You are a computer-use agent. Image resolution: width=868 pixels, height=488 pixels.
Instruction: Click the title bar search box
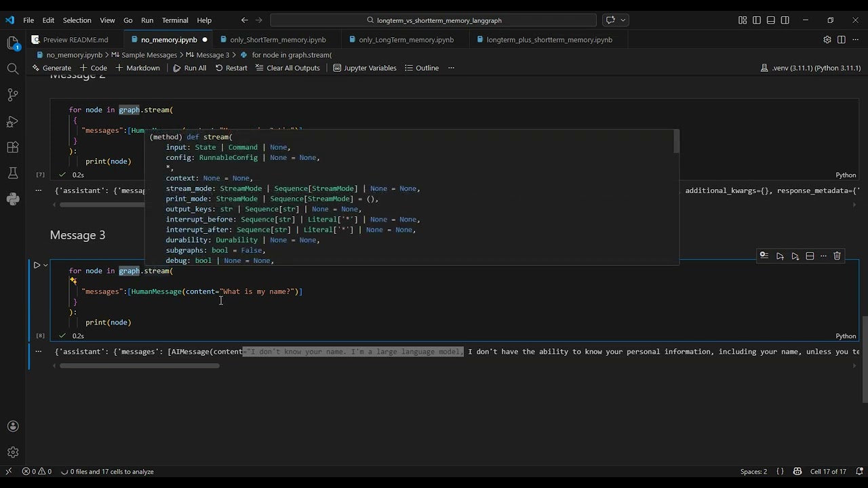(x=433, y=20)
